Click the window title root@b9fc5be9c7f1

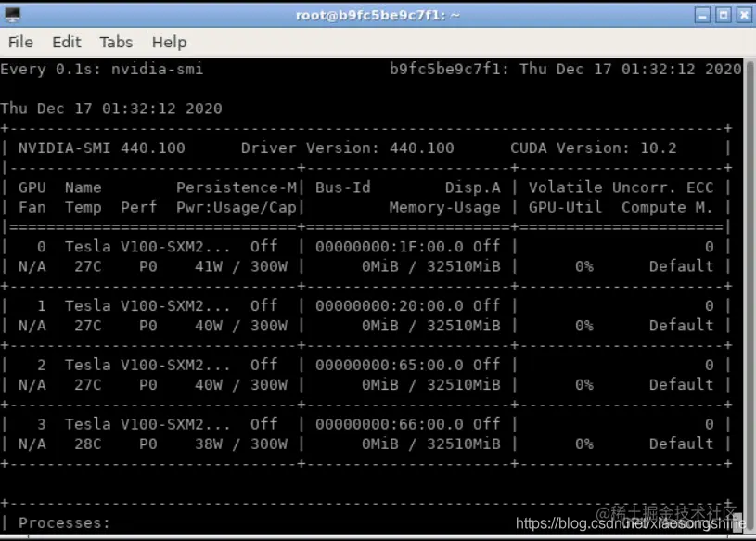tap(378, 16)
